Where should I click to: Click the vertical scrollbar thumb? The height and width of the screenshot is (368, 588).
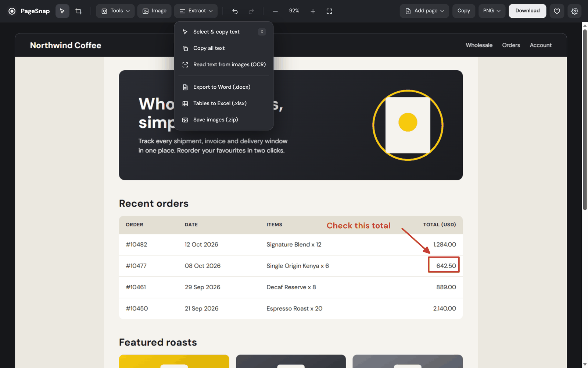[585, 120]
